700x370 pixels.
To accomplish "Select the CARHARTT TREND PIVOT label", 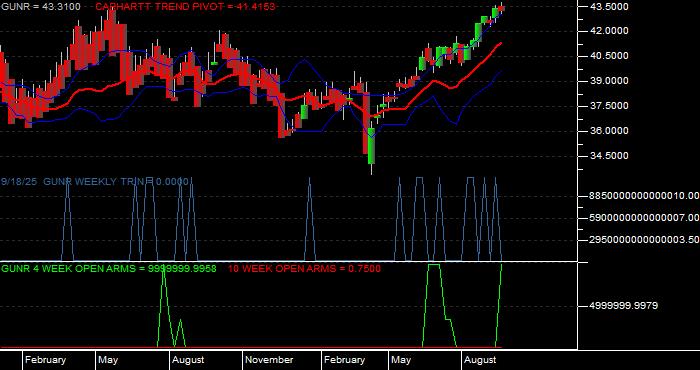I will click(x=185, y=6).
